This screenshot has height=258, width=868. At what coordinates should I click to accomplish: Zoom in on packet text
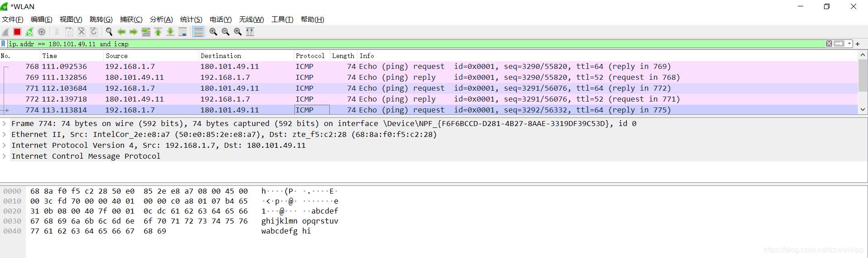(x=213, y=32)
